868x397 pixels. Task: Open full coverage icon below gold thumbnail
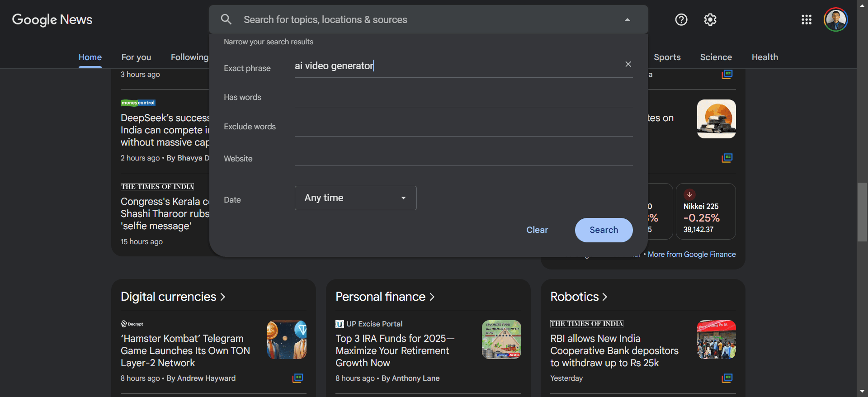727,158
